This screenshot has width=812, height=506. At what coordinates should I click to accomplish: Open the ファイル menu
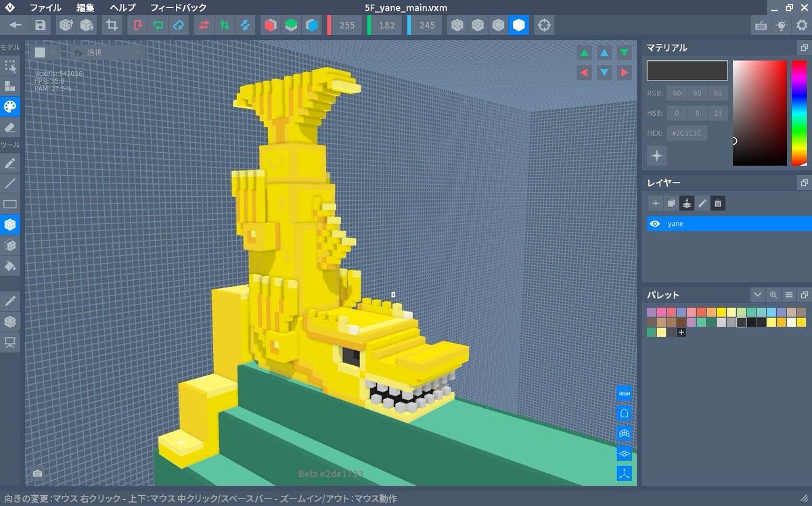tap(45, 7)
